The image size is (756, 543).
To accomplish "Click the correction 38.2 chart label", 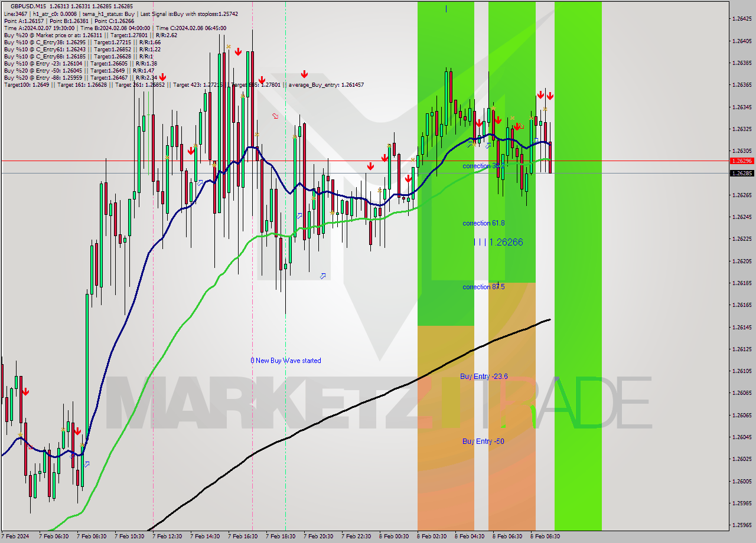I will (x=483, y=166).
